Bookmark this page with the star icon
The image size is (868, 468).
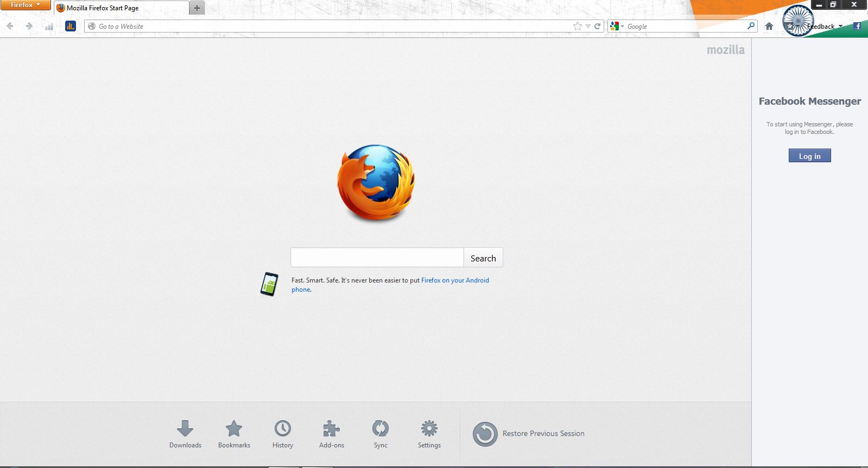coord(578,26)
